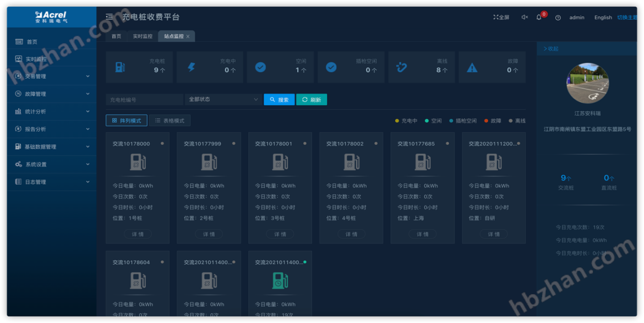Switch to 表格模式 table view
Screen dimensions: 644x323
click(x=169, y=120)
